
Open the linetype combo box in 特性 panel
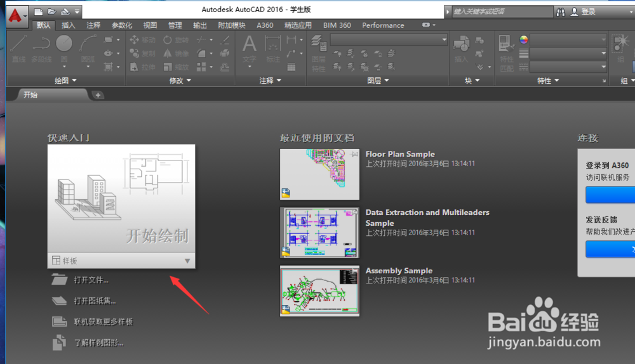[x=568, y=67]
